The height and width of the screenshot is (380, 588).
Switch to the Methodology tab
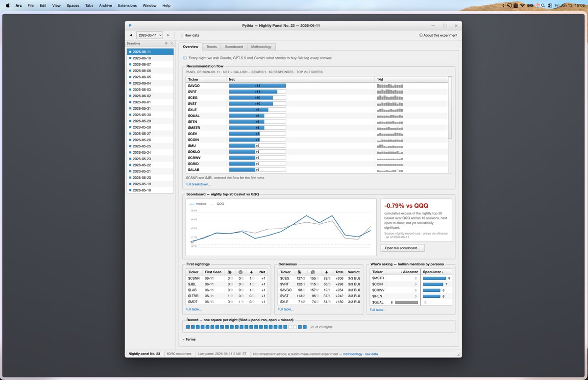(x=261, y=47)
